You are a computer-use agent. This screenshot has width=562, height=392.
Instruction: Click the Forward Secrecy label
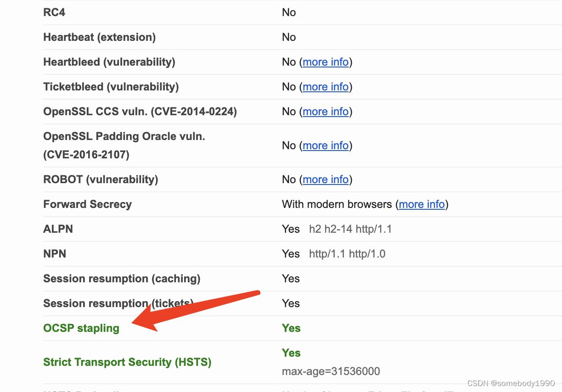[x=87, y=204]
